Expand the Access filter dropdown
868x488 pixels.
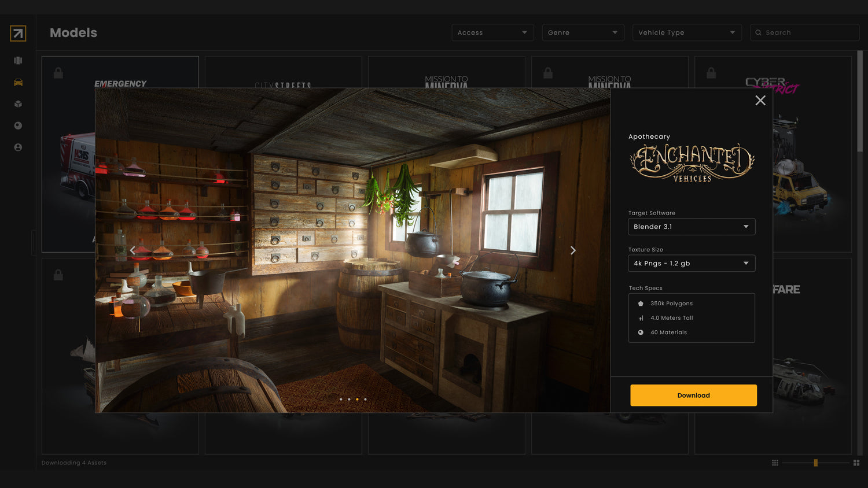click(x=492, y=32)
